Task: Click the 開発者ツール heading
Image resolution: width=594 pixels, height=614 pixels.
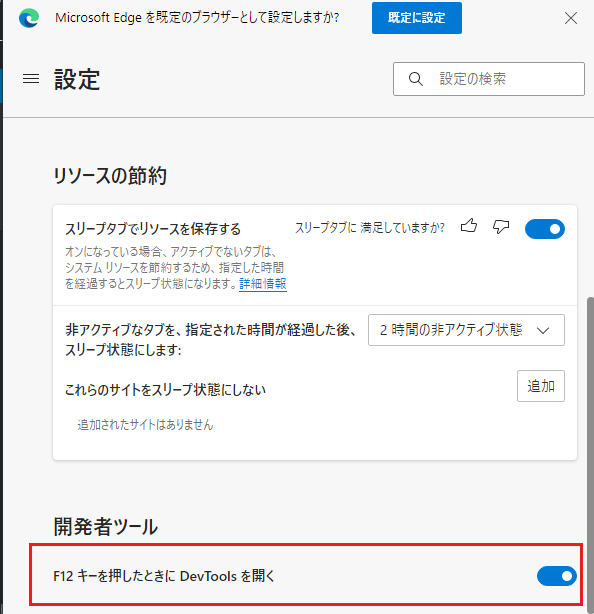Action: pyautogui.click(x=105, y=526)
